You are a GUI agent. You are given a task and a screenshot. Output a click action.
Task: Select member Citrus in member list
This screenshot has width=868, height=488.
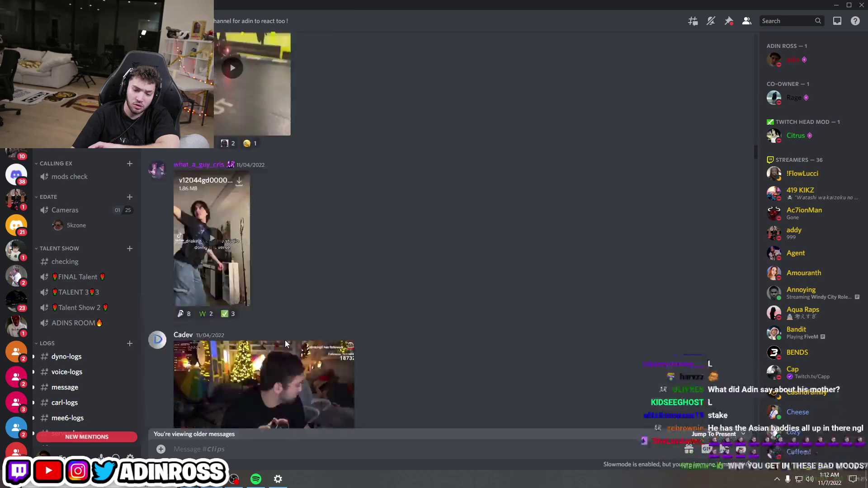(x=811, y=136)
